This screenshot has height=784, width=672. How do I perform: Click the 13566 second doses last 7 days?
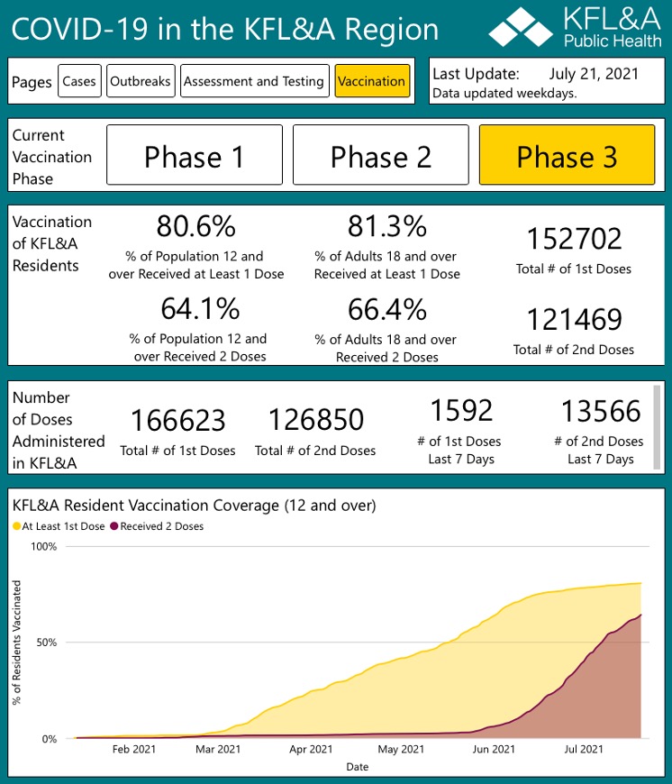pyautogui.click(x=601, y=411)
